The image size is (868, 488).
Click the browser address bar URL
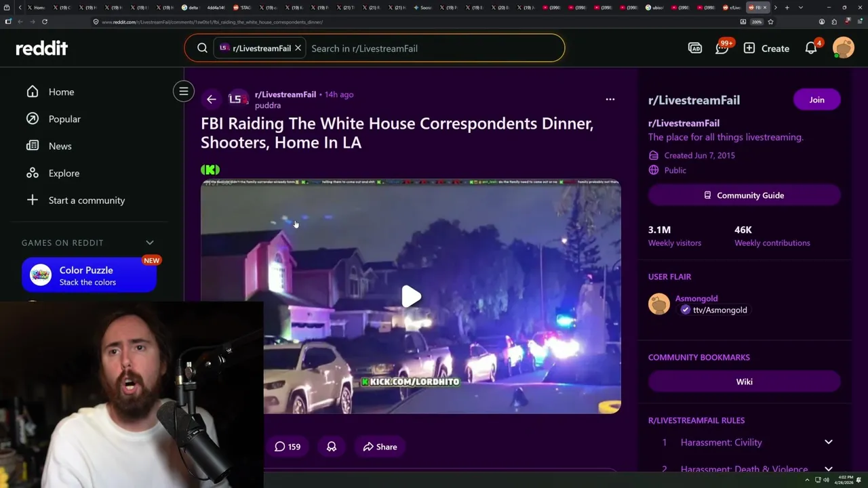pos(212,22)
